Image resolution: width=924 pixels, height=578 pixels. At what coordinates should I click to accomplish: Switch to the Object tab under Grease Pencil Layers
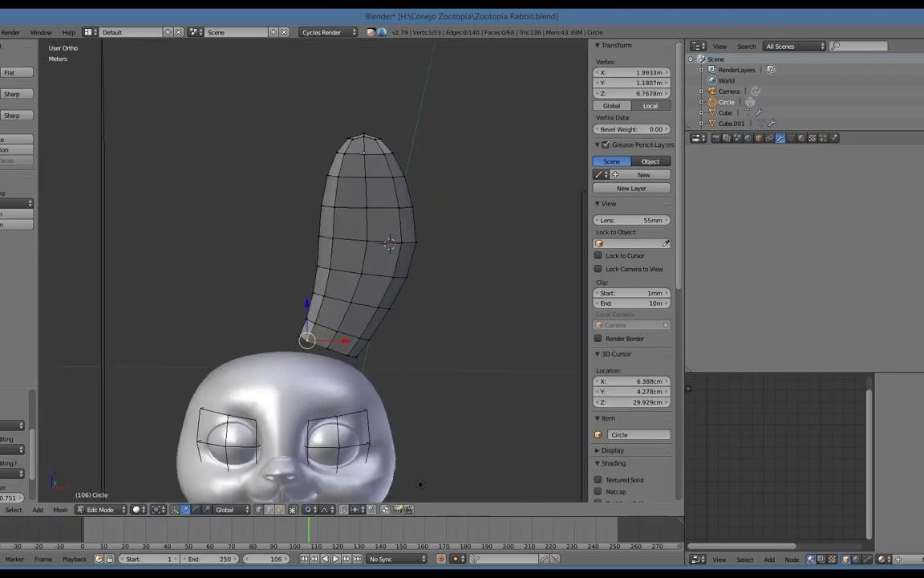[x=650, y=161]
